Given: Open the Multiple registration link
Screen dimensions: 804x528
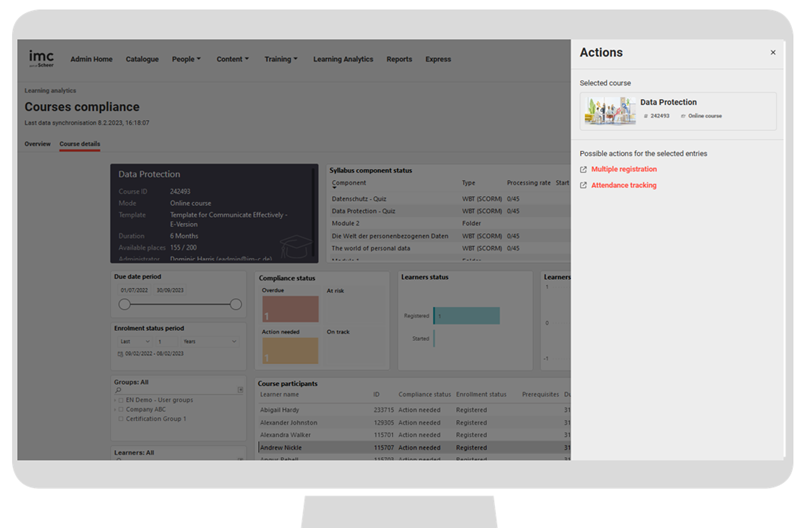Looking at the screenshot, I should click(x=624, y=170).
